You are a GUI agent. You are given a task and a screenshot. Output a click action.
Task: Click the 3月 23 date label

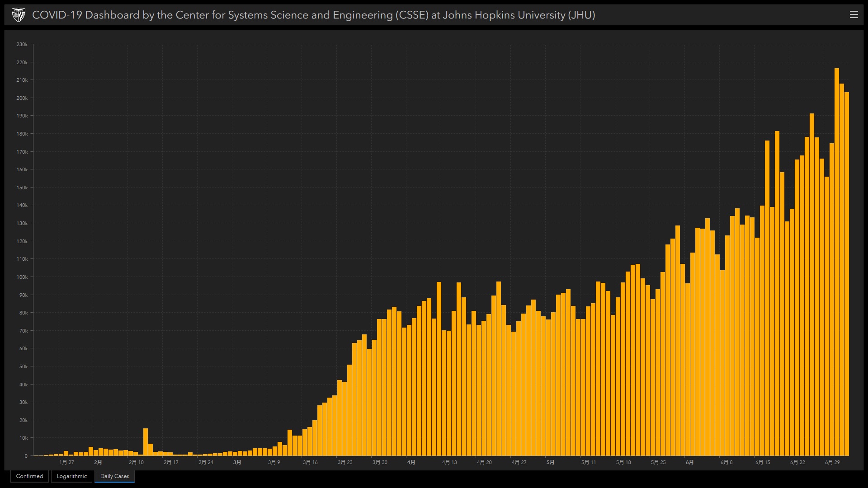[x=345, y=462]
